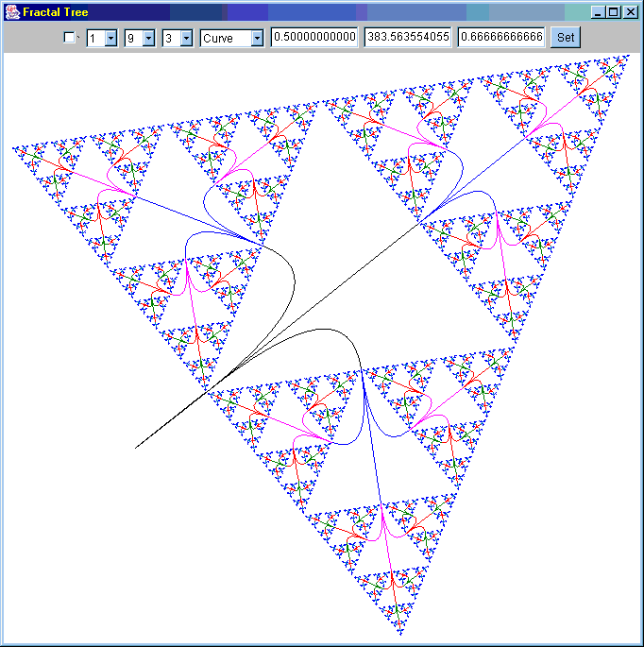The image size is (644, 647).
Task: Minimize the Fractal Tree window
Action: pos(599,12)
